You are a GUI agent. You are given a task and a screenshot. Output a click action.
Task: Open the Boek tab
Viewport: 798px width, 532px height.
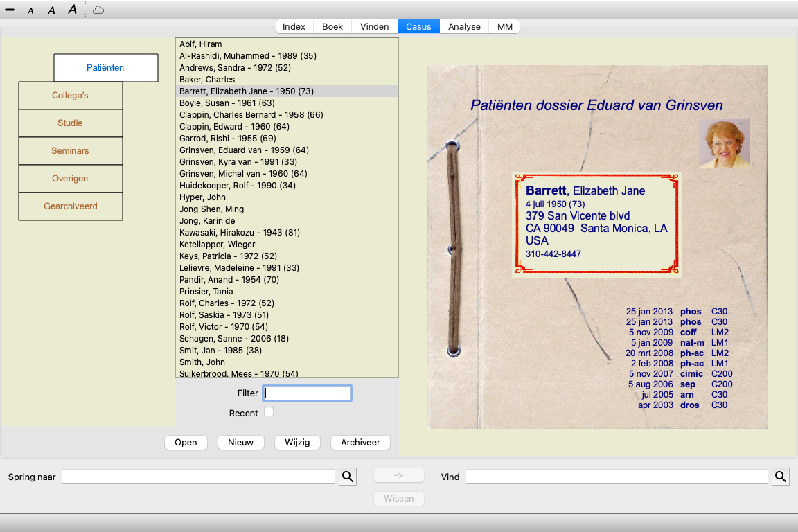[332, 27]
